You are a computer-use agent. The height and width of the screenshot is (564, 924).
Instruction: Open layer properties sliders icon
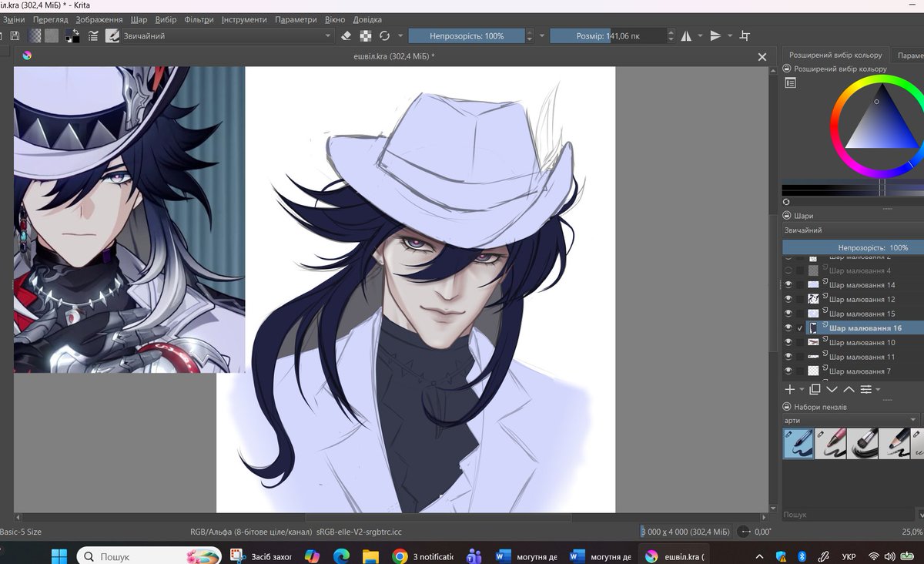coord(865,390)
